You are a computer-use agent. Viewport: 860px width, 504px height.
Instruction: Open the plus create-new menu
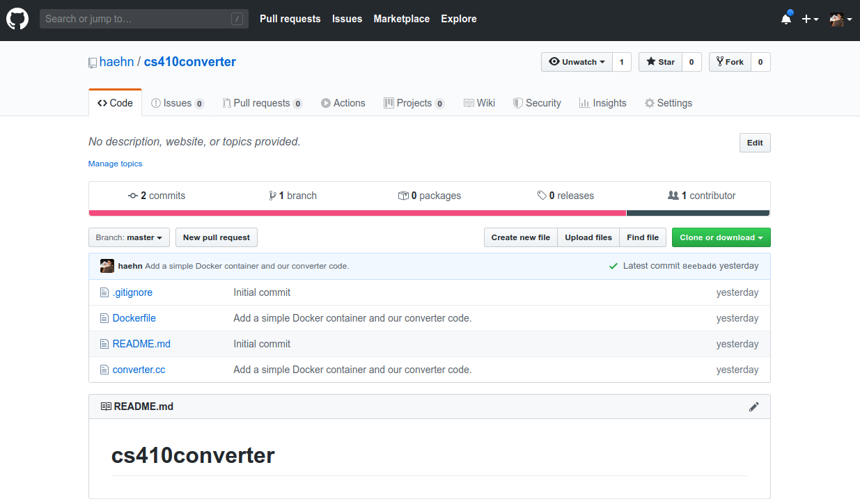[810, 19]
